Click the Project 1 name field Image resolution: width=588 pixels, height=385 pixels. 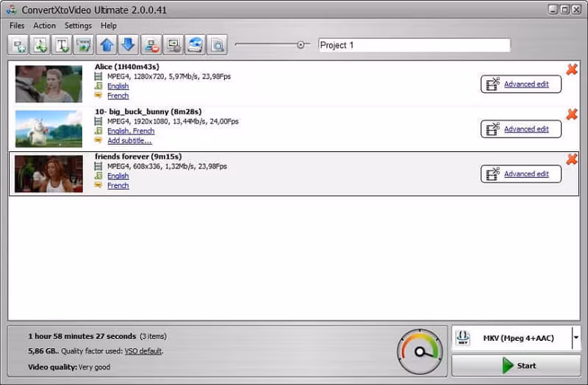415,46
